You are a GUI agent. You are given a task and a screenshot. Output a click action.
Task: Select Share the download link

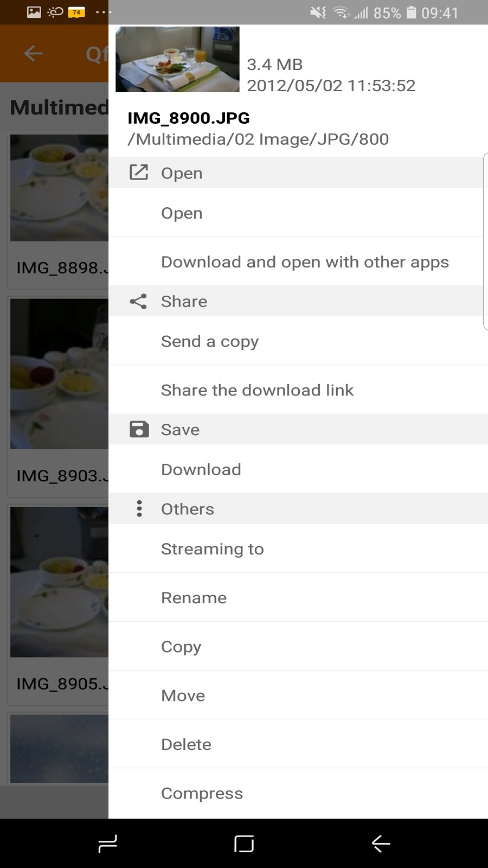pos(257,390)
